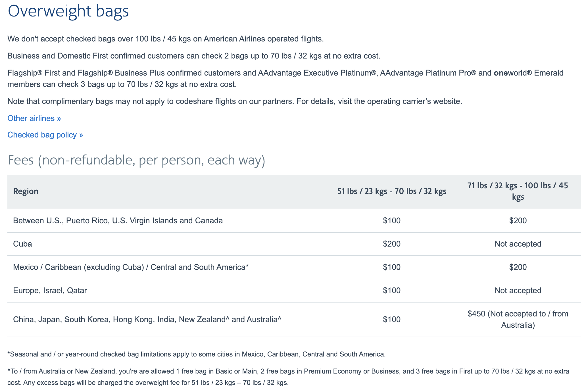This screenshot has width=588, height=392.
Task: Click the Overweight bags heading
Action: [68, 11]
